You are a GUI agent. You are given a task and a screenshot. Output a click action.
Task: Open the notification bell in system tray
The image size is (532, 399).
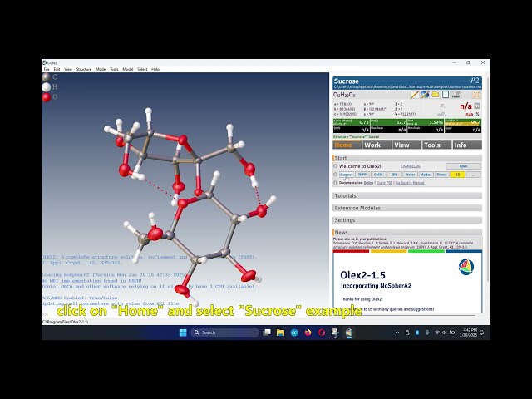482,332
